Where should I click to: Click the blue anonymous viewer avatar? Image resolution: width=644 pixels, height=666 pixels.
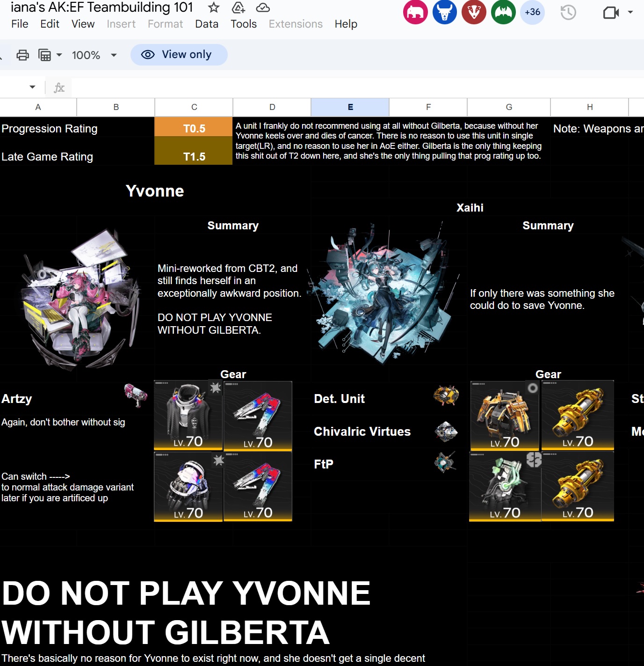pyautogui.click(x=445, y=12)
